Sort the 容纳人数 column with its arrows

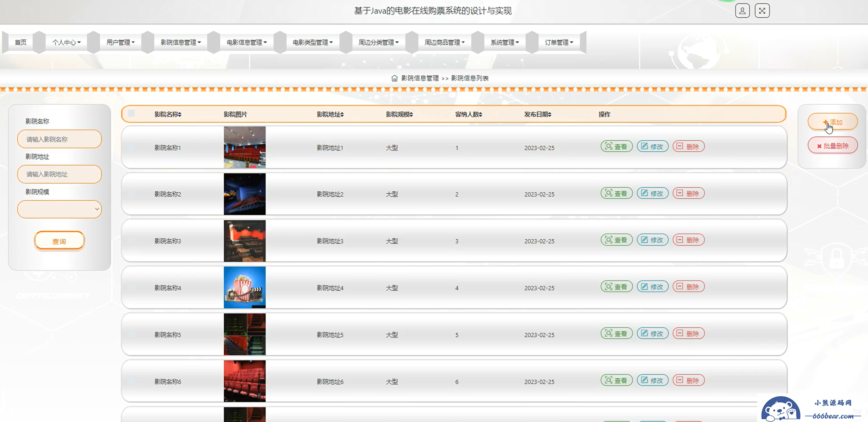click(x=480, y=115)
